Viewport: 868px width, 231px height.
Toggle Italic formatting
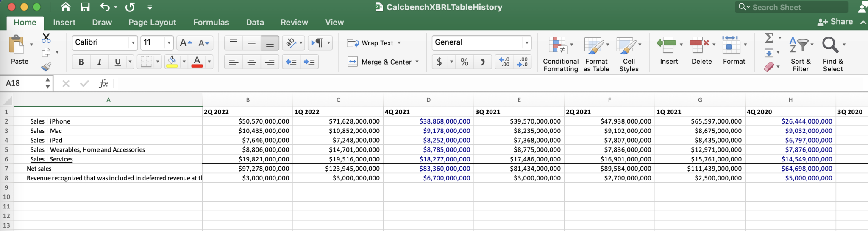99,62
